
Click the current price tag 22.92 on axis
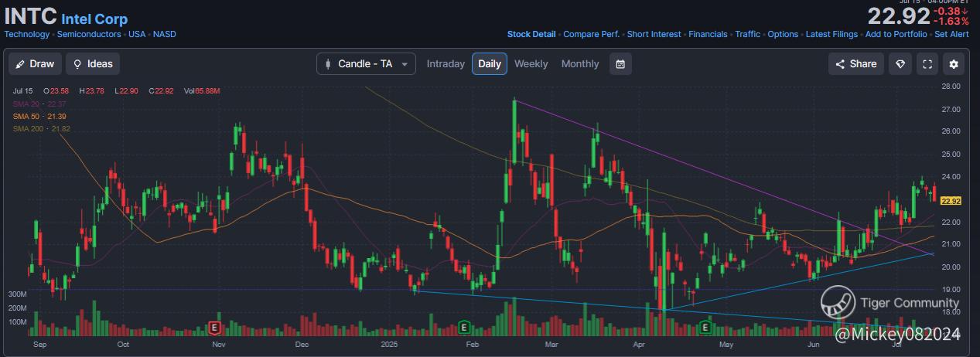click(x=951, y=201)
